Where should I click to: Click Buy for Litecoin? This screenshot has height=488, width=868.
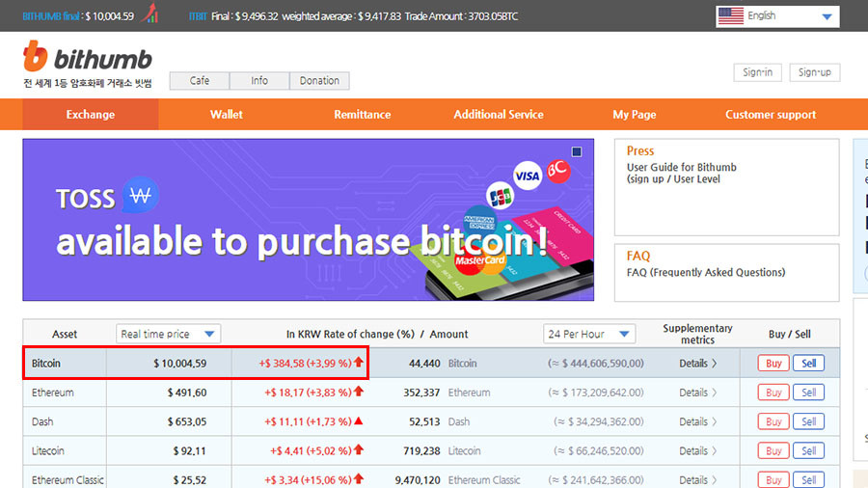click(773, 451)
